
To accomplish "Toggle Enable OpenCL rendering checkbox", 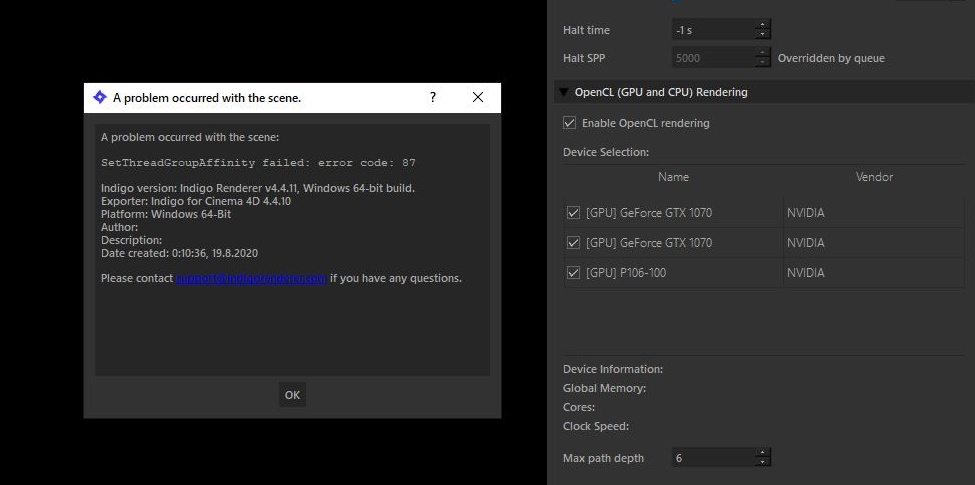I will [x=570, y=123].
